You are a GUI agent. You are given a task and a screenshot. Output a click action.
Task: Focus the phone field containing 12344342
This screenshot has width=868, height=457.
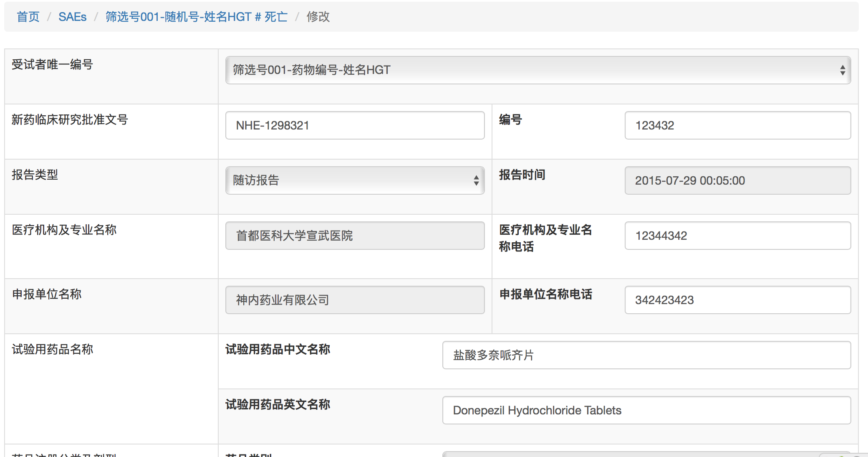[737, 236]
